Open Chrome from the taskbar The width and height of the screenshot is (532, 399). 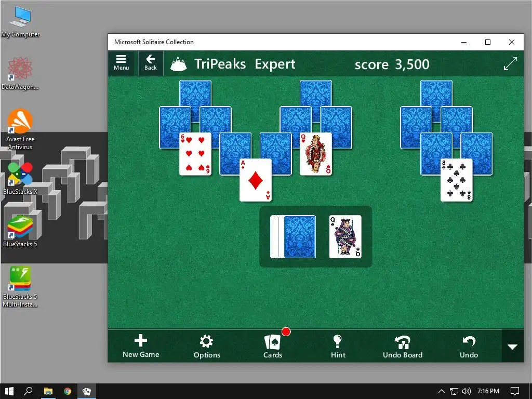68,391
